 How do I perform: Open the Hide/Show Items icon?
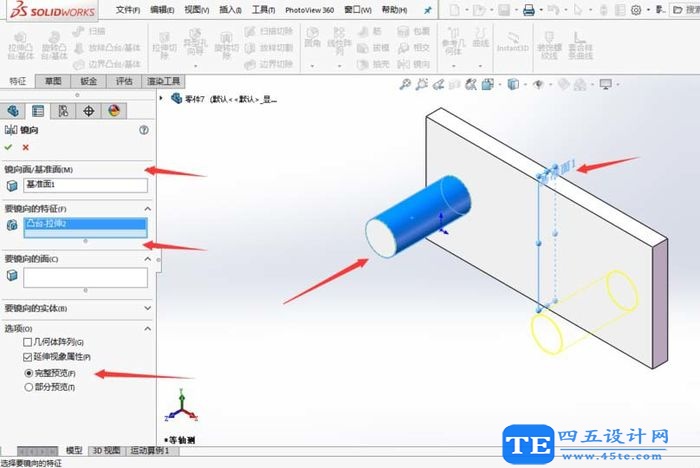(539, 84)
